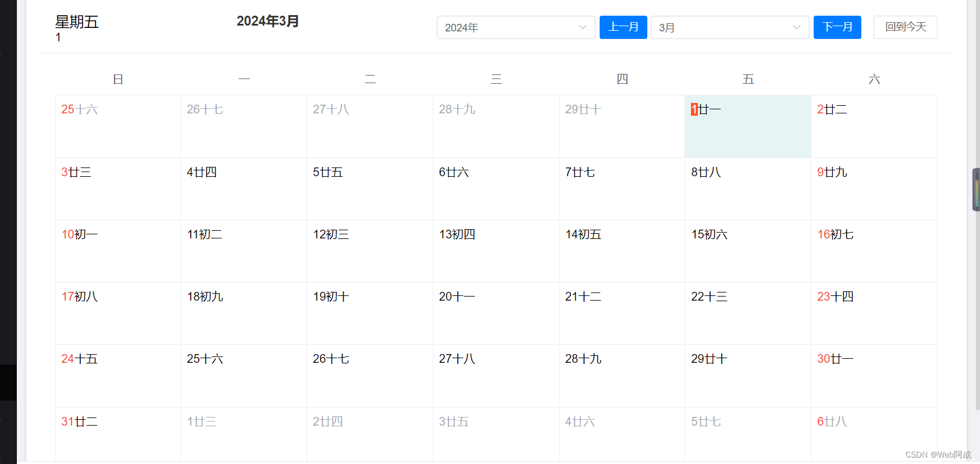
Task: Select black 27十八 in fifth row
Action: [496, 376]
